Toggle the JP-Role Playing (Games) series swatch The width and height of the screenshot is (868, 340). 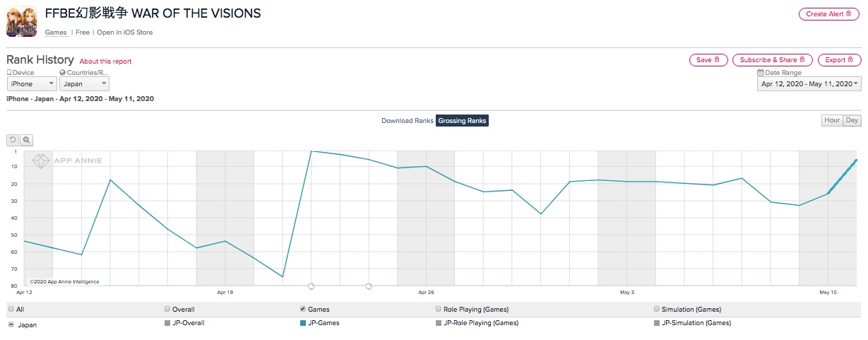click(439, 323)
